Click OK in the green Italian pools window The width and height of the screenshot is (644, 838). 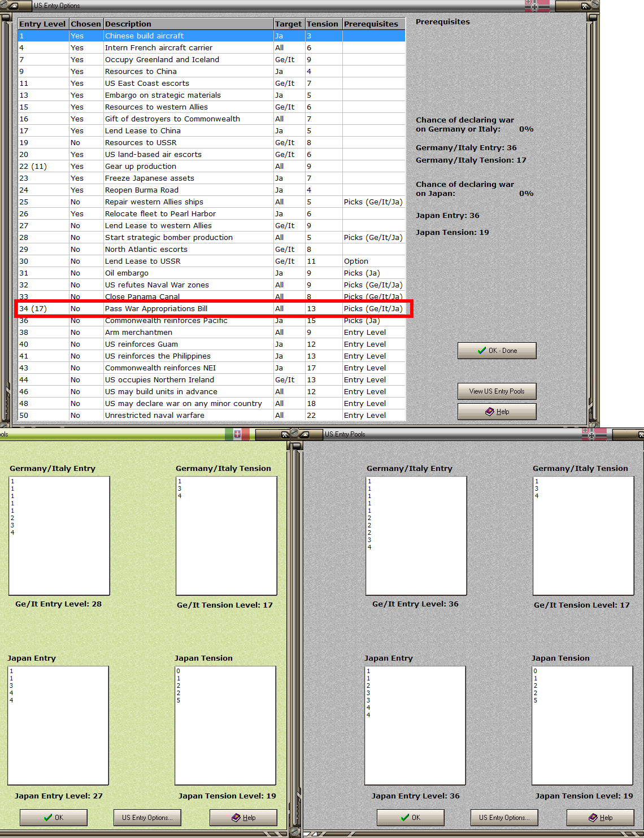click(54, 818)
